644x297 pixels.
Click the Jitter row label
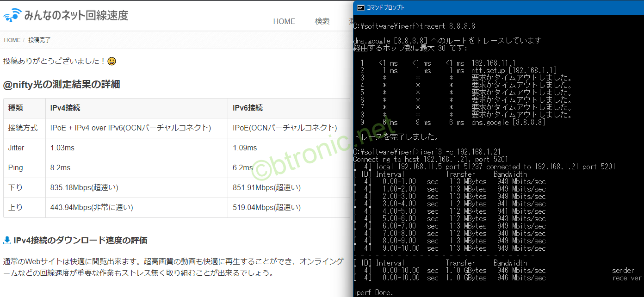(16, 148)
